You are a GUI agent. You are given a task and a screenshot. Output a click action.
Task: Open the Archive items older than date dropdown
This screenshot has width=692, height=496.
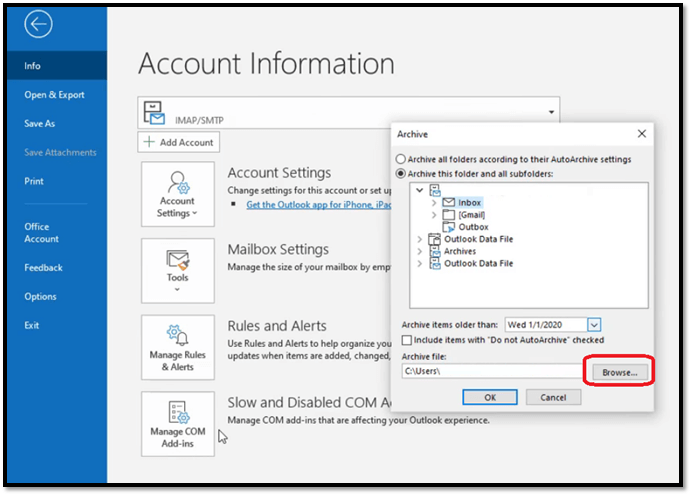[594, 325]
